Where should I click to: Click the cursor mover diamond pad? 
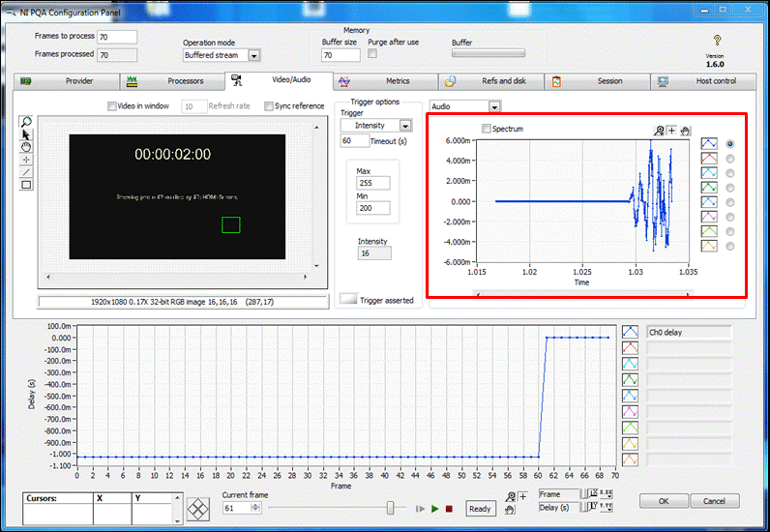[x=198, y=510]
